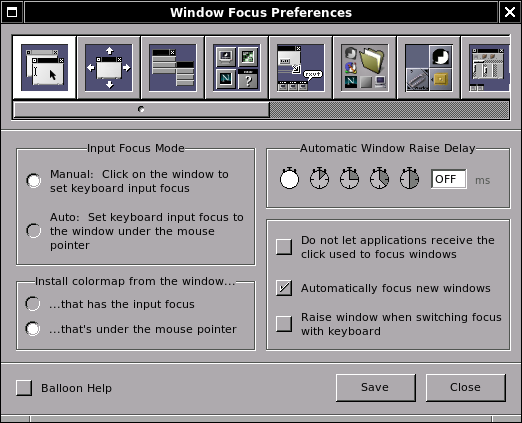Uncheck Automatically focus new windows

pyautogui.click(x=284, y=288)
